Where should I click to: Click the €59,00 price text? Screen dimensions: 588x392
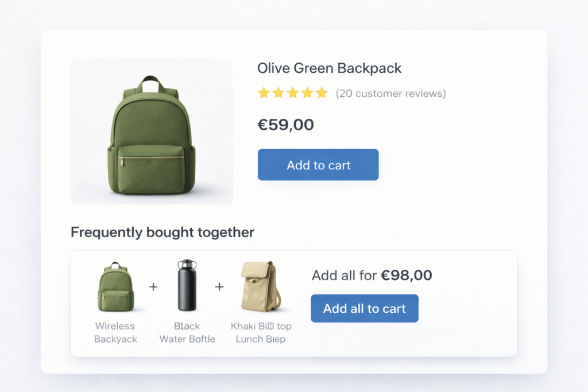click(285, 125)
